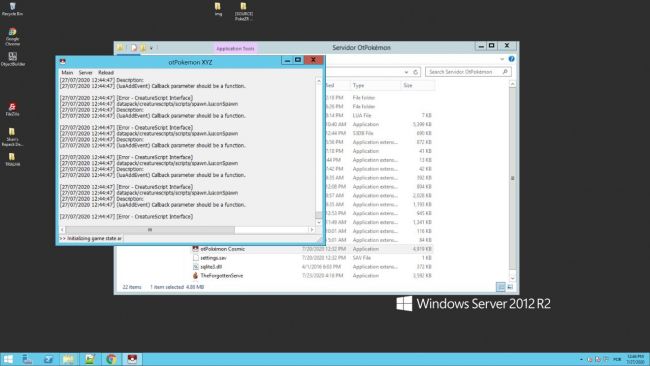The width and height of the screenshot is (650, 366).
Task: Open the Quick Access Toolbar customize dropdown
Action: tap(151, 48)
